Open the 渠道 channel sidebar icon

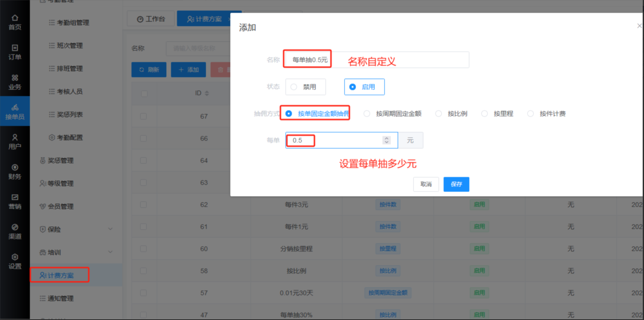click(15, 231)
